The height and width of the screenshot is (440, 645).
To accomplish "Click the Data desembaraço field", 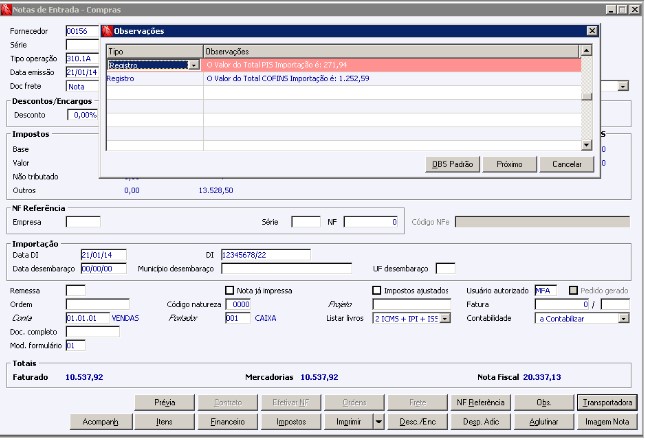I will 104,269.
